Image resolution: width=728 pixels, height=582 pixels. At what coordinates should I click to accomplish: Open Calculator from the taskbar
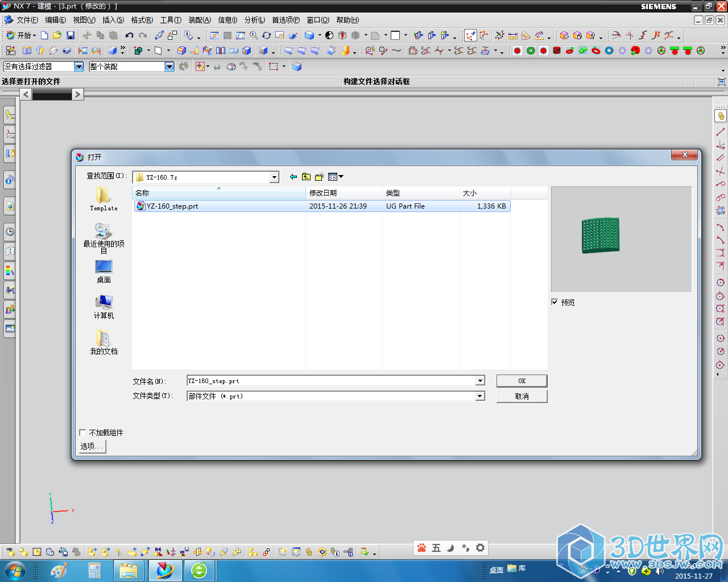[94, 570]
